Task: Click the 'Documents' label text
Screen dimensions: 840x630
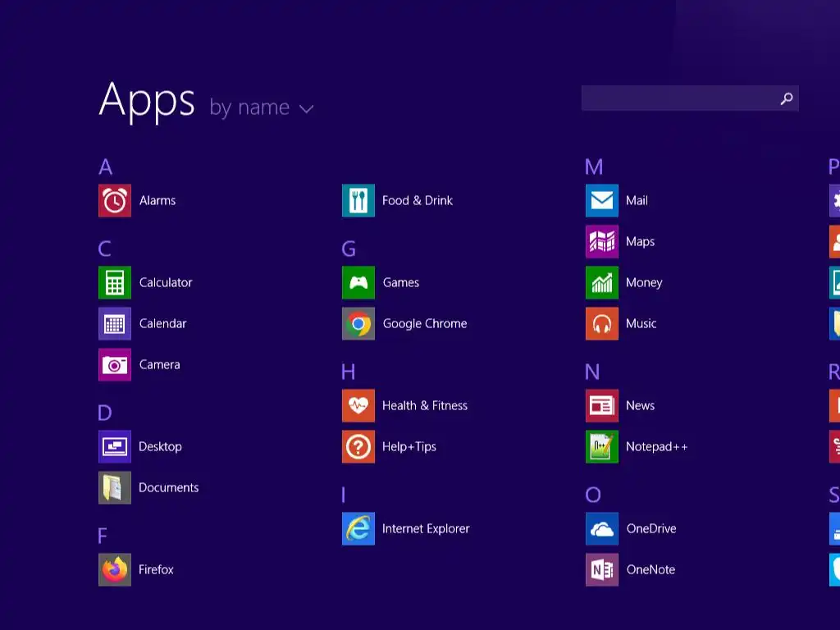Action: (x=169, y=487)
